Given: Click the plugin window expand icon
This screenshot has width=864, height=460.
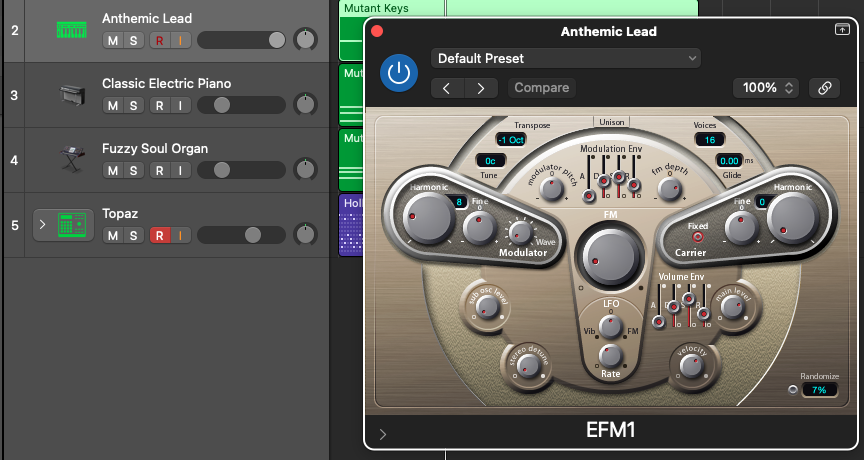Looking at the screenshot, I should (x=842, y=29).
